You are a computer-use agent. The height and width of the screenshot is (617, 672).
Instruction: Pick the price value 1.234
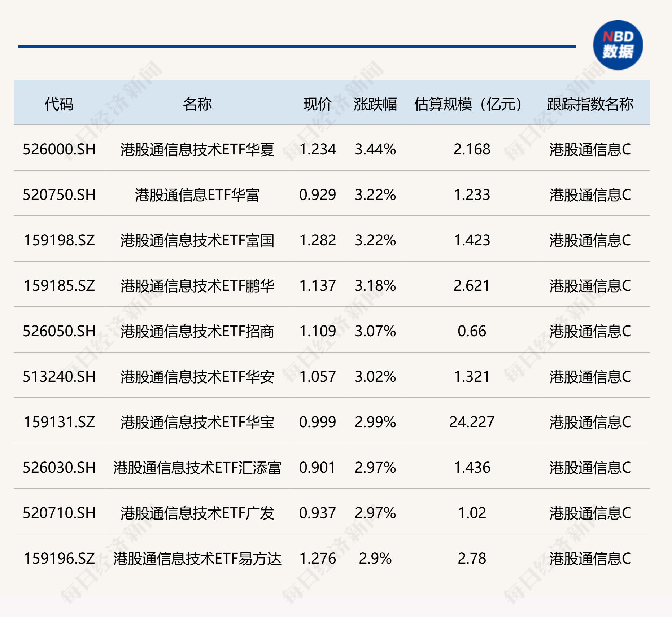pos(318,149)
